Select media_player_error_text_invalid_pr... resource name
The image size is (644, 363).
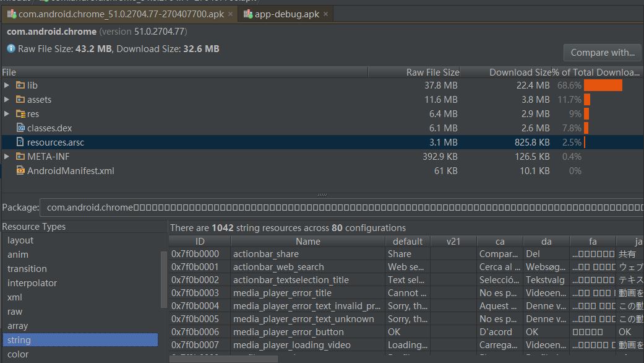click(x=307, y=306)
